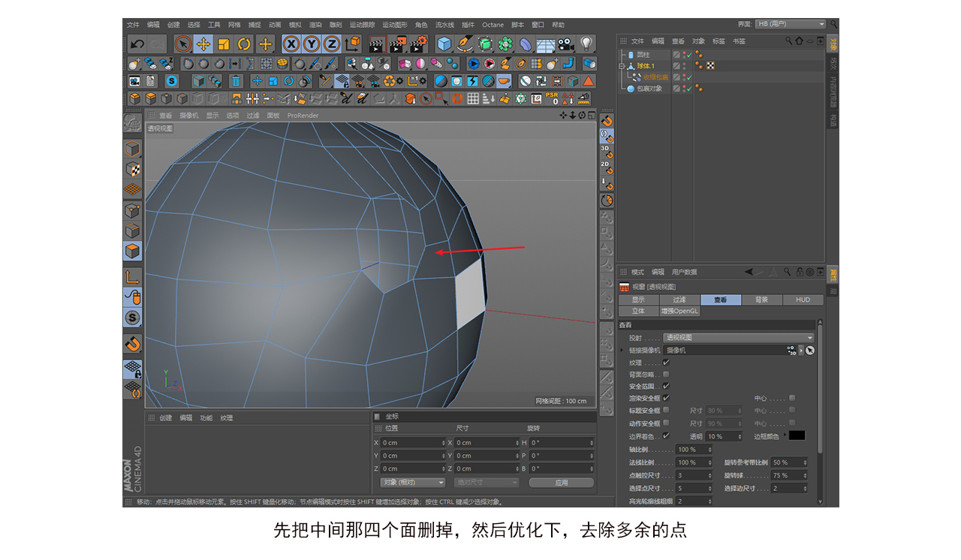Select the Live Selection arrow tool

coord(183,44)
